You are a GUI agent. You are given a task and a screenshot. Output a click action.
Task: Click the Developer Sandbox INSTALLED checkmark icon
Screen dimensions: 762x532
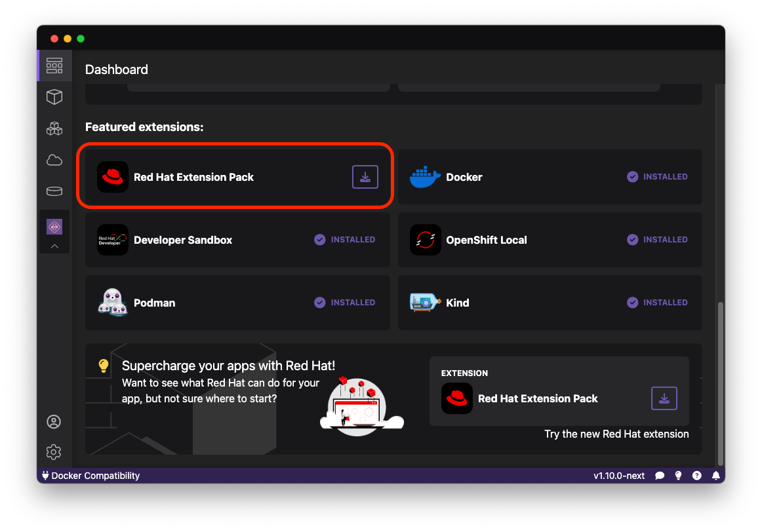tap(320, 240)
